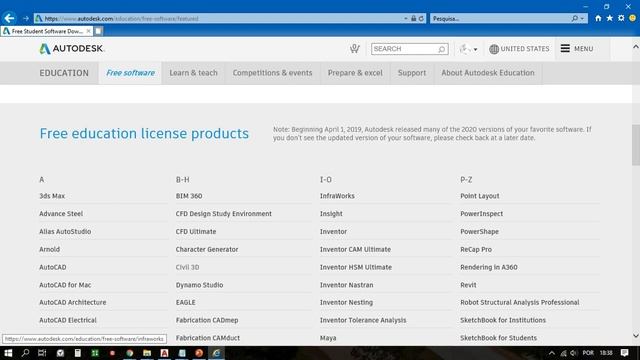Open the notification center icon
640x360 pixels.
624,353
